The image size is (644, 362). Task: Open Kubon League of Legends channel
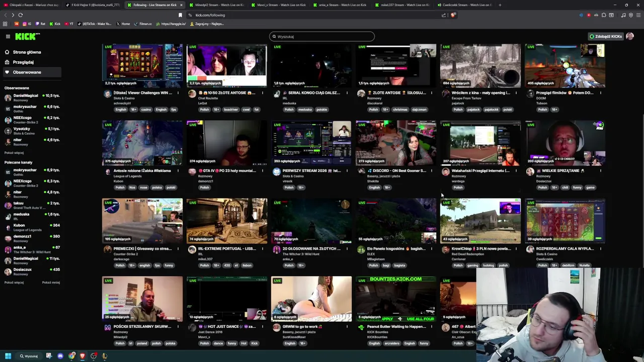(x=32, y=227)
